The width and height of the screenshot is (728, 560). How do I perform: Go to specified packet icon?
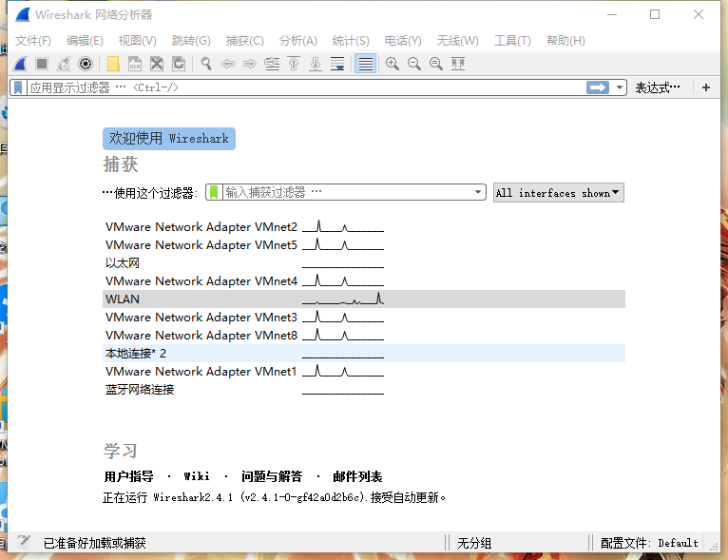pyautogui.click(x=272, y=64)
